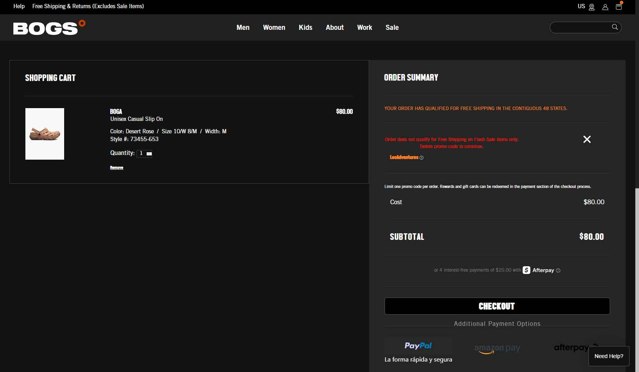This screenshot has height=372, width=639.
Task: Click the Help link
Action: click(19, 6)
